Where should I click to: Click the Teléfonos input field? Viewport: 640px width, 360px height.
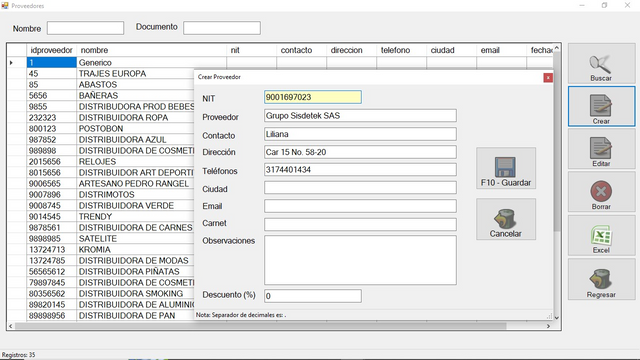coord(360,170)
